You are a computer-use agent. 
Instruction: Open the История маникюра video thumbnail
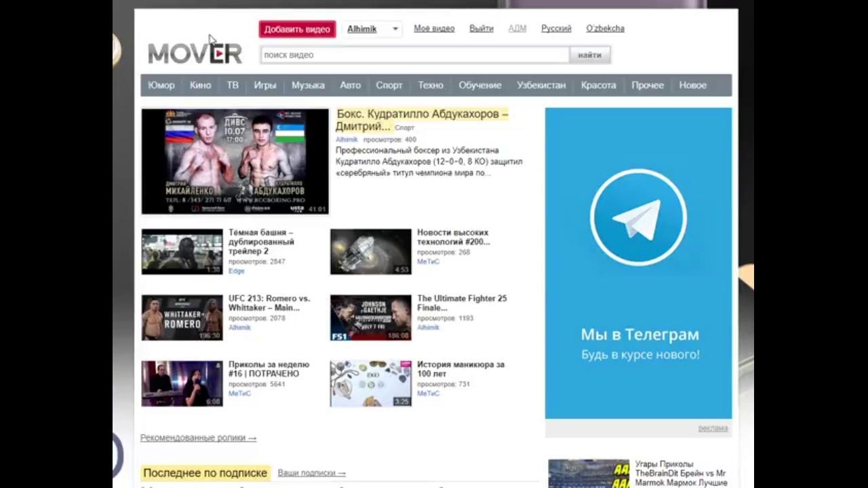pos(370,384)
